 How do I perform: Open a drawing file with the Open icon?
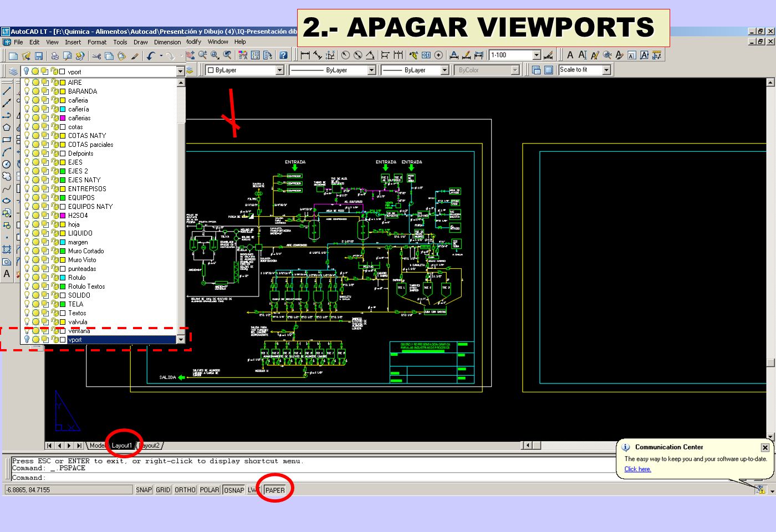(x=25, y=55)
